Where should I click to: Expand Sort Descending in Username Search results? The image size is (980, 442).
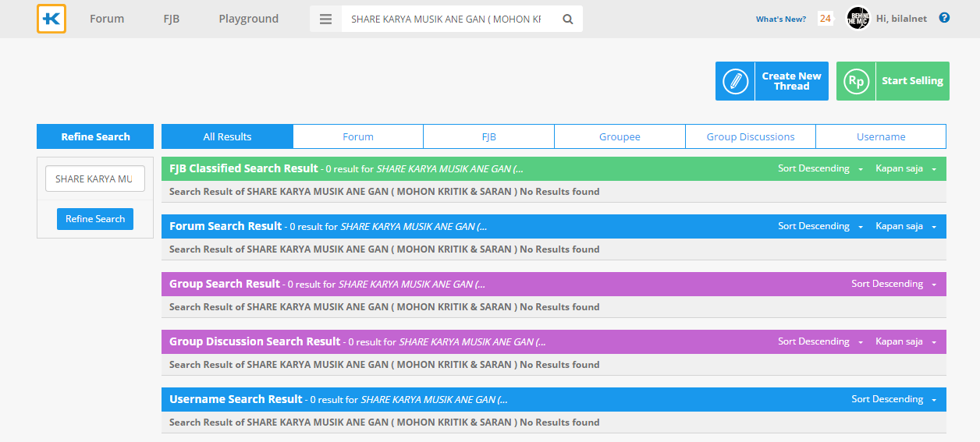point(893,399)
